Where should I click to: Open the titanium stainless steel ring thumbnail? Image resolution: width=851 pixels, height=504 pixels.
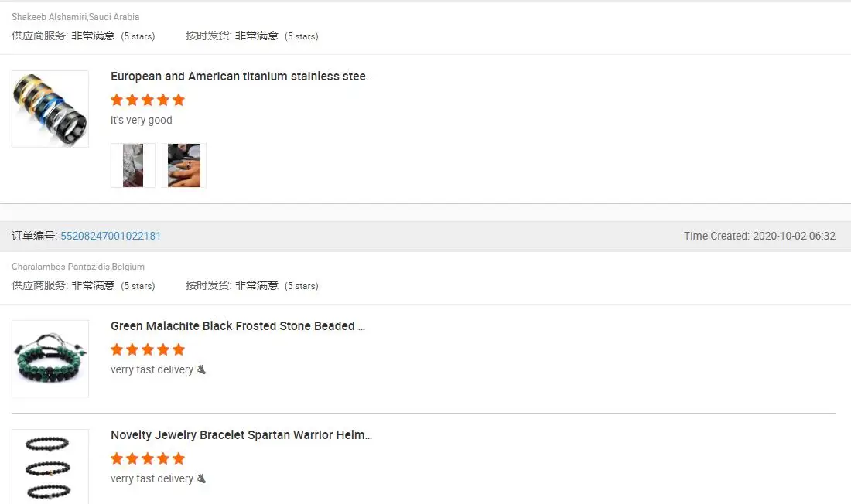click(50, 109)
